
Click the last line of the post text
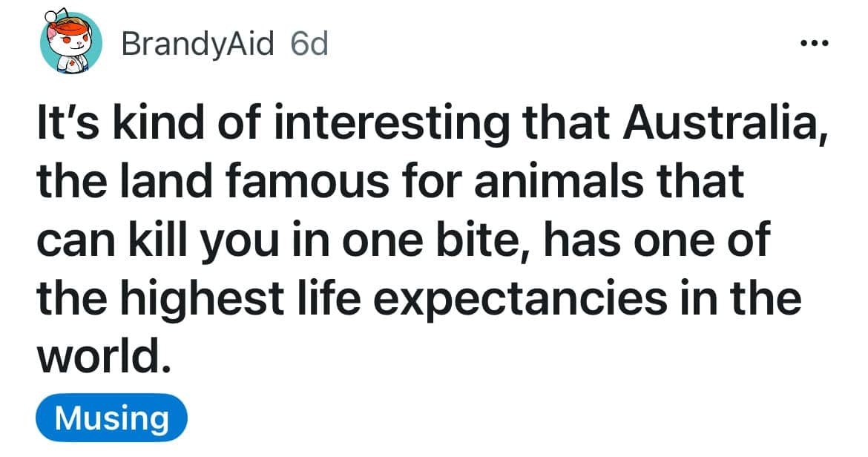click(104, 356)
